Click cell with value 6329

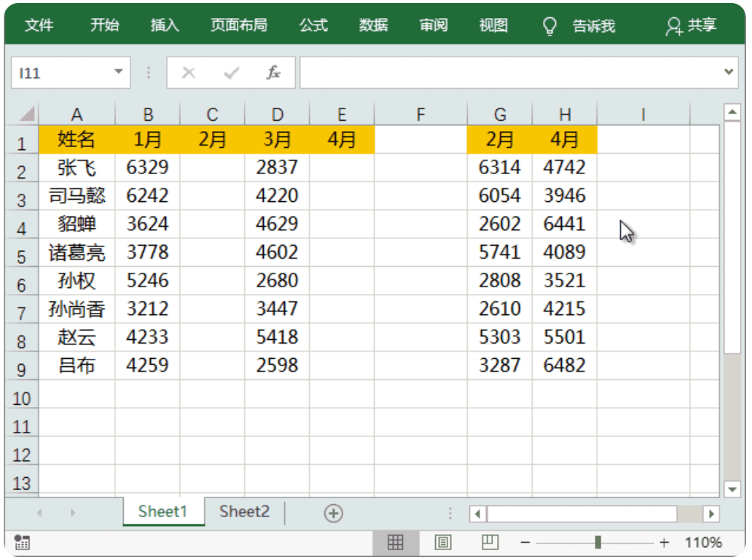pyautogui.click(x=147, y=167)
